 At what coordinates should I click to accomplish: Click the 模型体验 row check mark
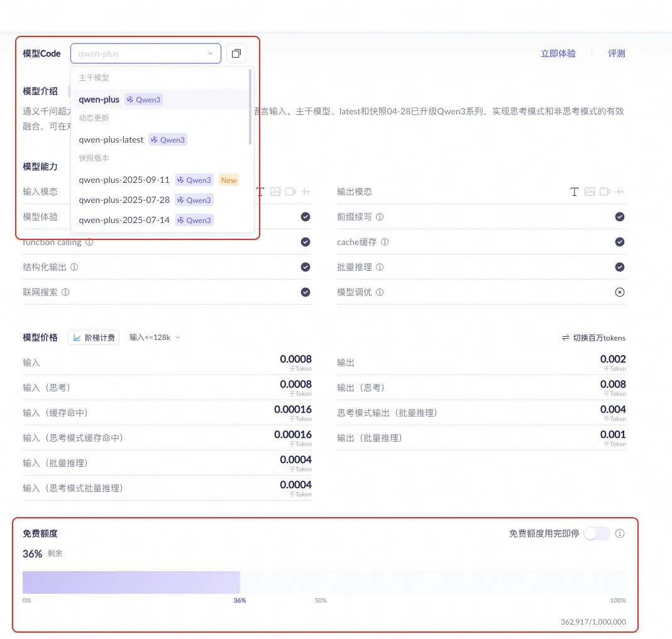point(306,217)
